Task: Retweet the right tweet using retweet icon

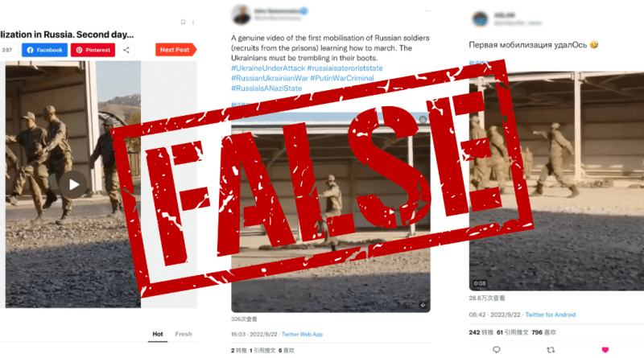Action: (551, 350)
